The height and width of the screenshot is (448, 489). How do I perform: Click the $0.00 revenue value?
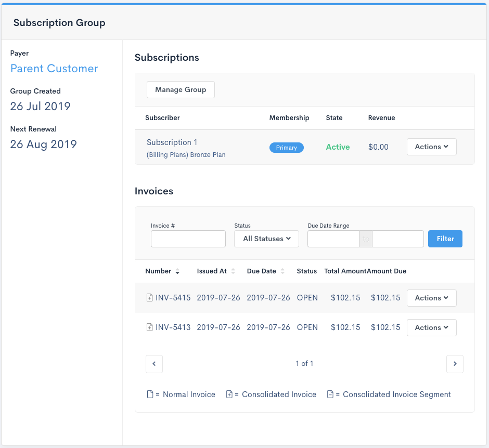(x=378, y=147)
